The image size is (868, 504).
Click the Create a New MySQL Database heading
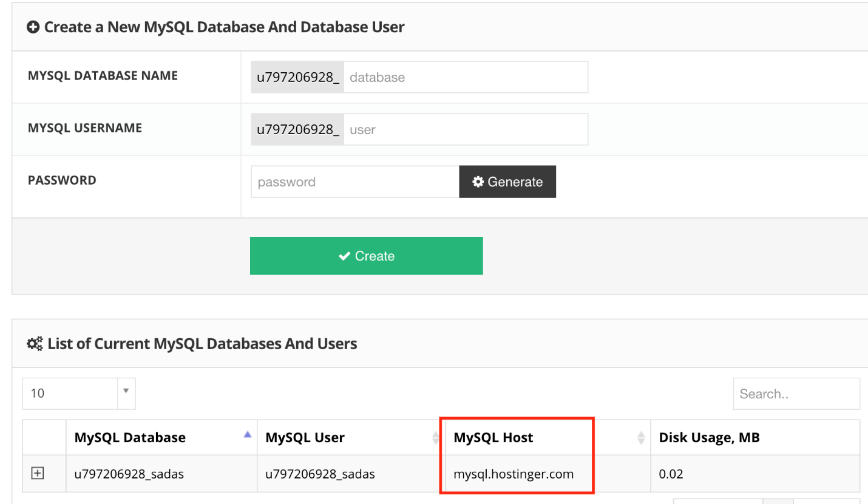[225, 27]
